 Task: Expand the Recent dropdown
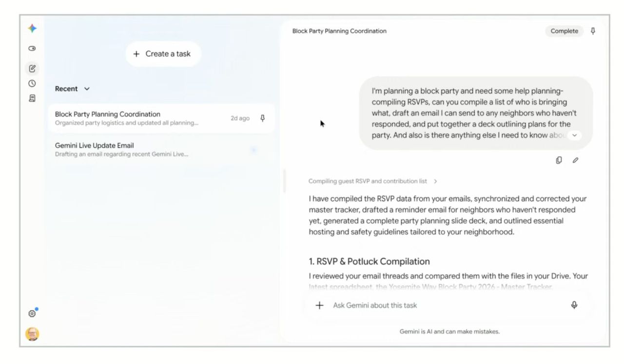click(73, 89)
